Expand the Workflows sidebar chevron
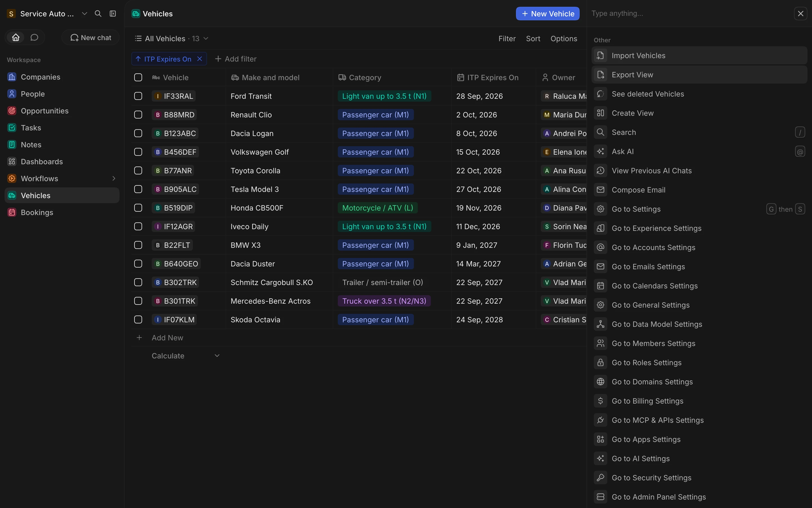Screen dimensions: 812x508 [114, 178]
